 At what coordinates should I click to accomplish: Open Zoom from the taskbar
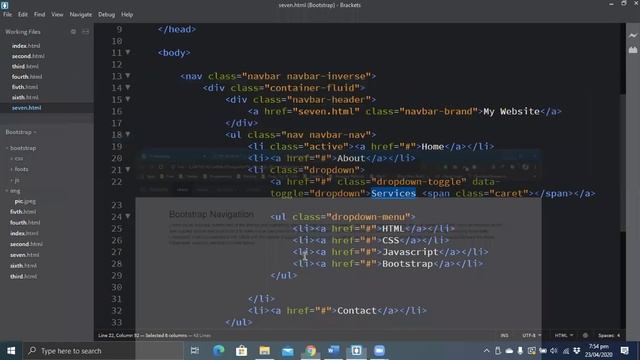(379, 351)
